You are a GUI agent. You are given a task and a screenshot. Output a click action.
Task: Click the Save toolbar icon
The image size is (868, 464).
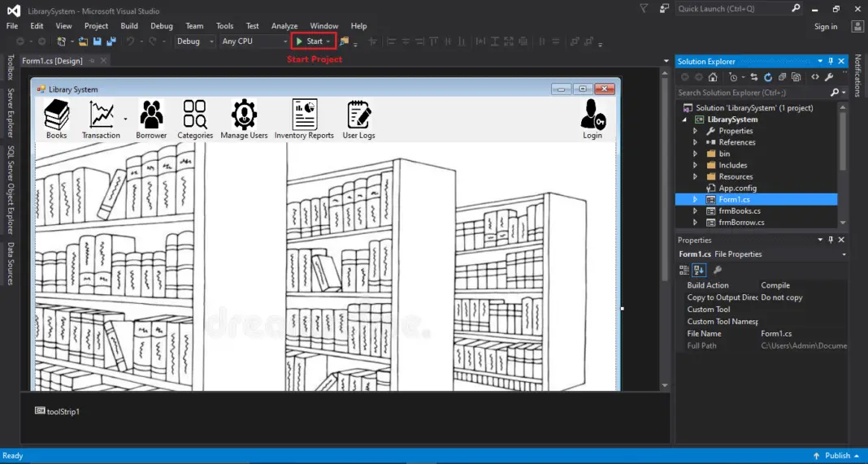(98, 41)
